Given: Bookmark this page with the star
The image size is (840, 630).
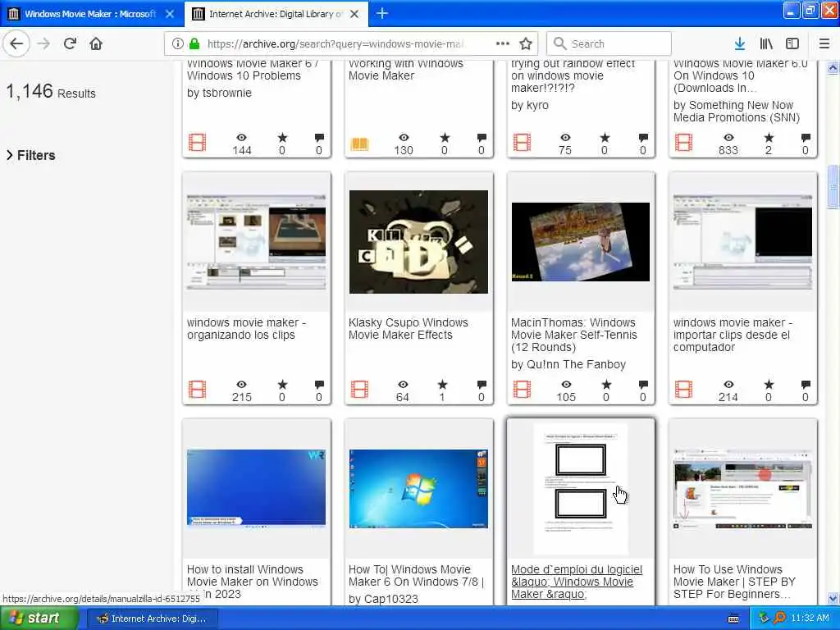Looking at the screenshot, I should (526, 44).
